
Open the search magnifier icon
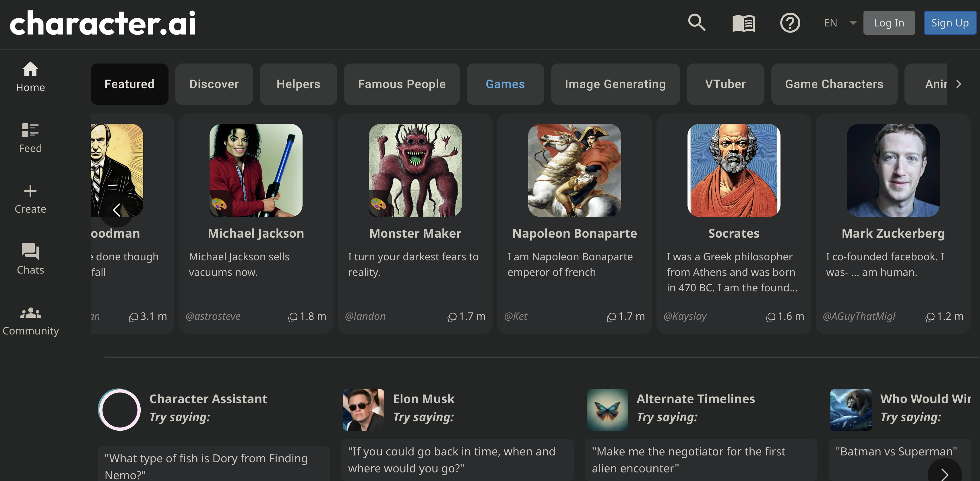[x=697, y=23]
